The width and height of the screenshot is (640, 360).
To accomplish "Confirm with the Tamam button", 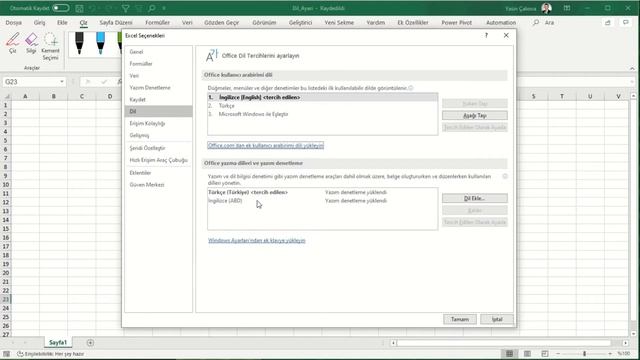I will tap(460, 319).
